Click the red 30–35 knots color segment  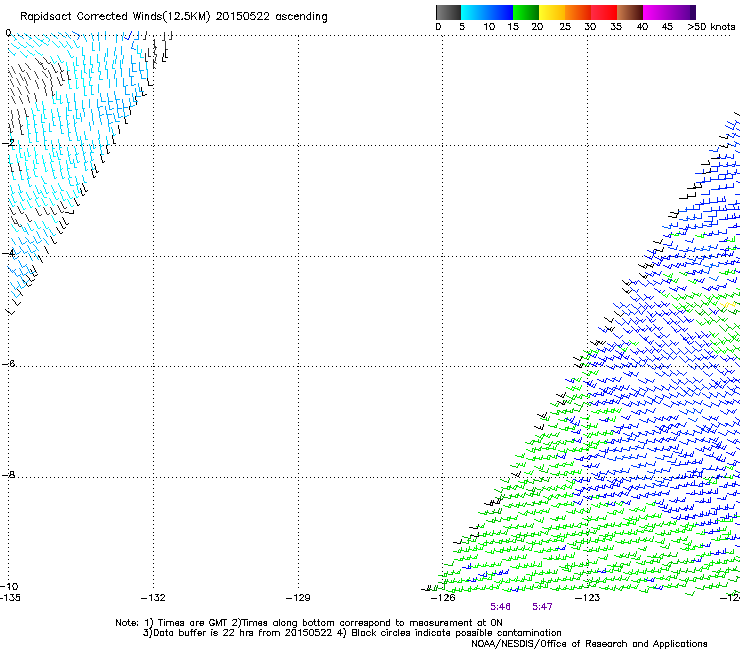click(604, 12)
